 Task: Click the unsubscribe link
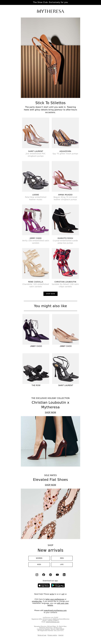[x=37, y=601]
